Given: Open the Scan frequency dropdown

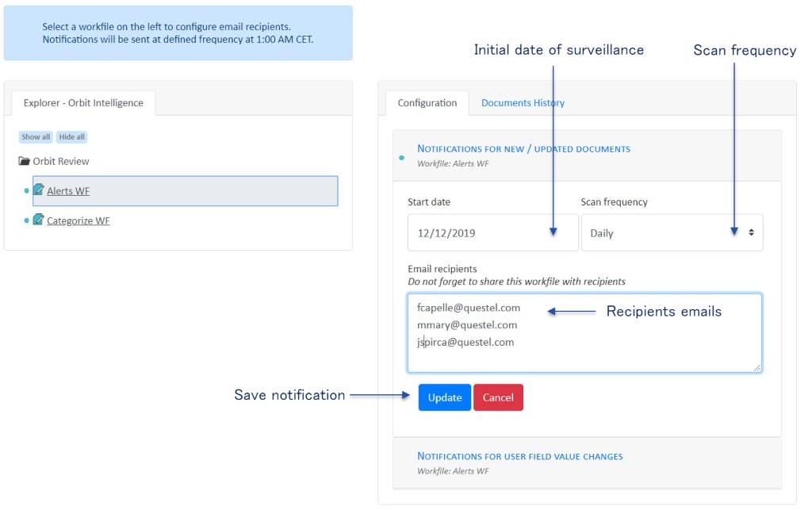Looking at the screenshot, I should 672,233.
